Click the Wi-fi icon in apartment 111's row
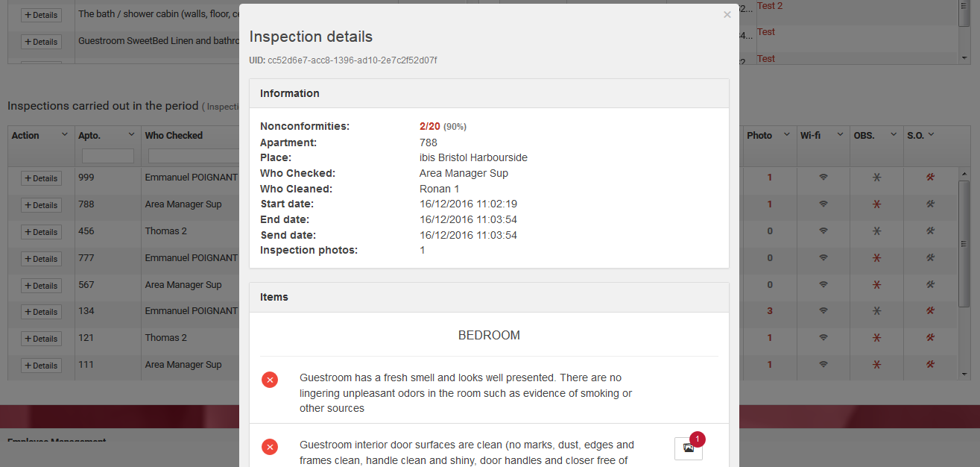This screenshot has width=980, height=467. [x=823, y=365]
